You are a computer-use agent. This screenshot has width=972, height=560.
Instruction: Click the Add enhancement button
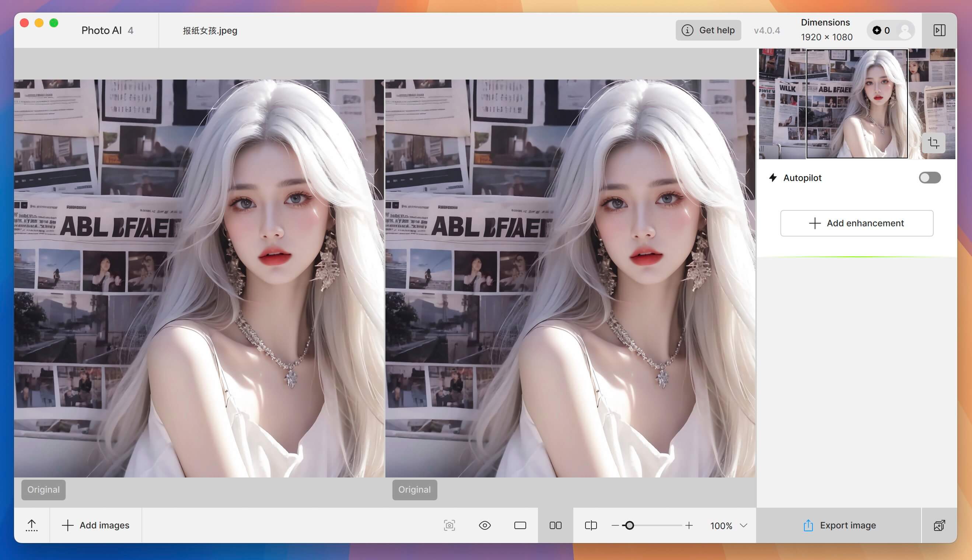(857, 223)
